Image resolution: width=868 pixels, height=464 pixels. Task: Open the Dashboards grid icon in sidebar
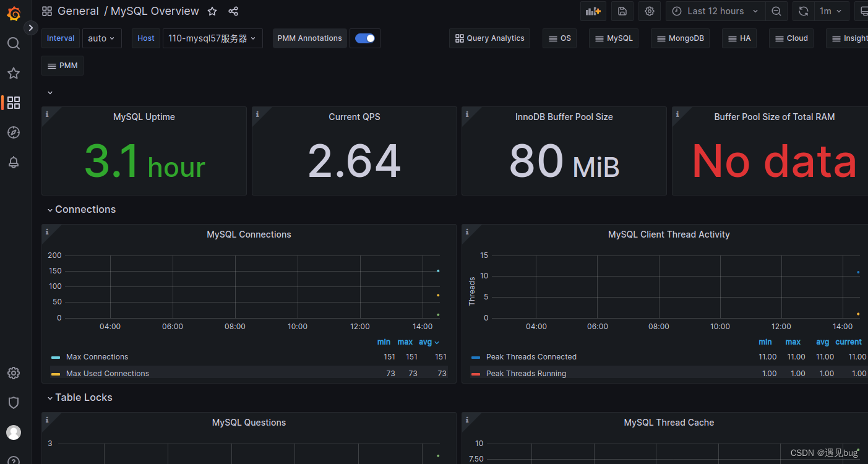click(x=14, y=103)
